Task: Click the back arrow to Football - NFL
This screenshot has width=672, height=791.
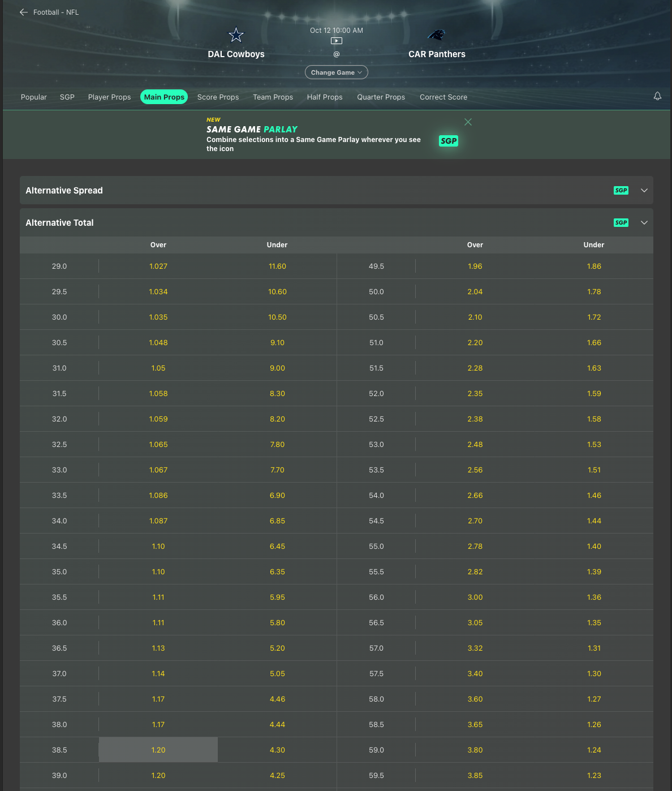Action: 24,12
